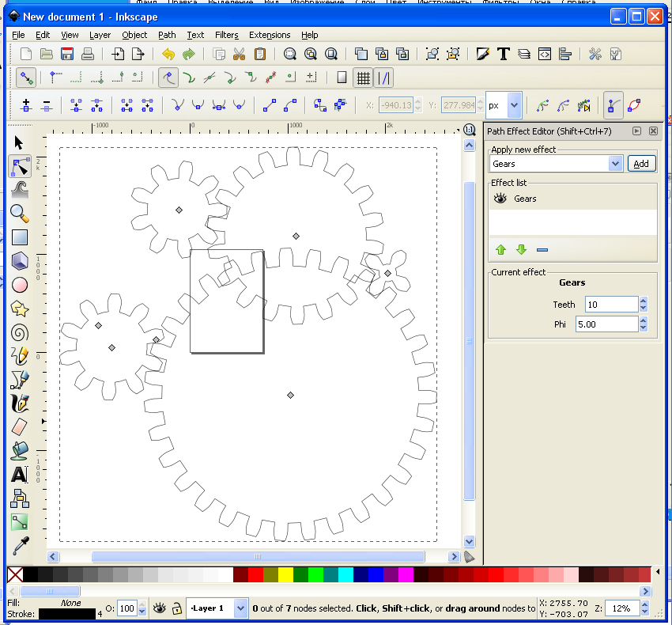Increase the opacity O value stepper
The width and height of the screenshot is (672, 625).
142,605
